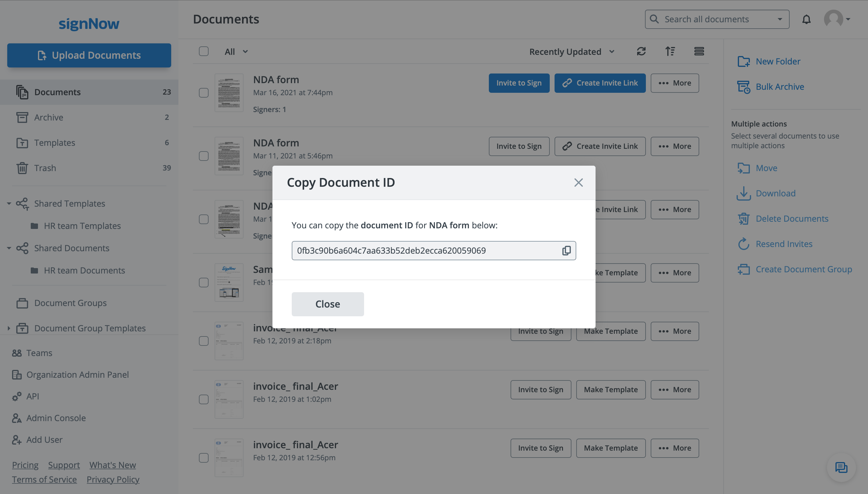Expand the All filter dropdown
The height and width of the screenshot is (494, 868).
click(x=236, y=52)
